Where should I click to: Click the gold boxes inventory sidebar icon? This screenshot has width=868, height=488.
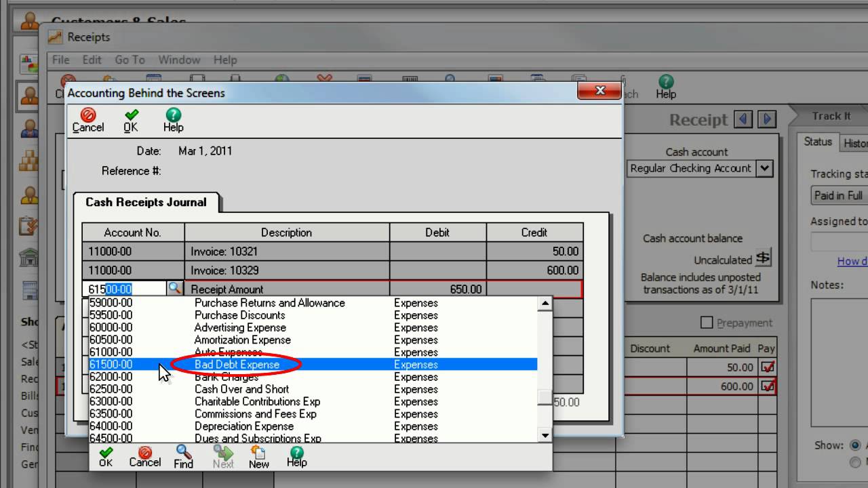click(x=29, y=161)
